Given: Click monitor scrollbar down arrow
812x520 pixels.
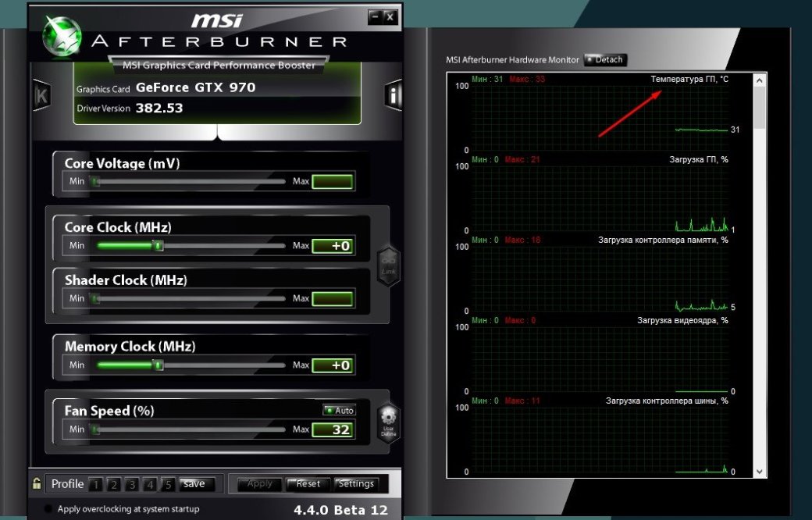Looking at the screenshot, I should point(759,472).
